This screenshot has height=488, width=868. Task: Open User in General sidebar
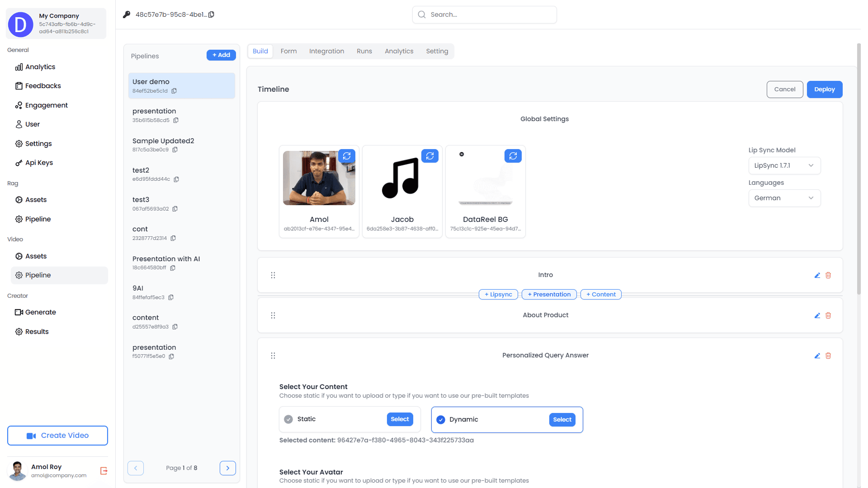coord(28,124)
